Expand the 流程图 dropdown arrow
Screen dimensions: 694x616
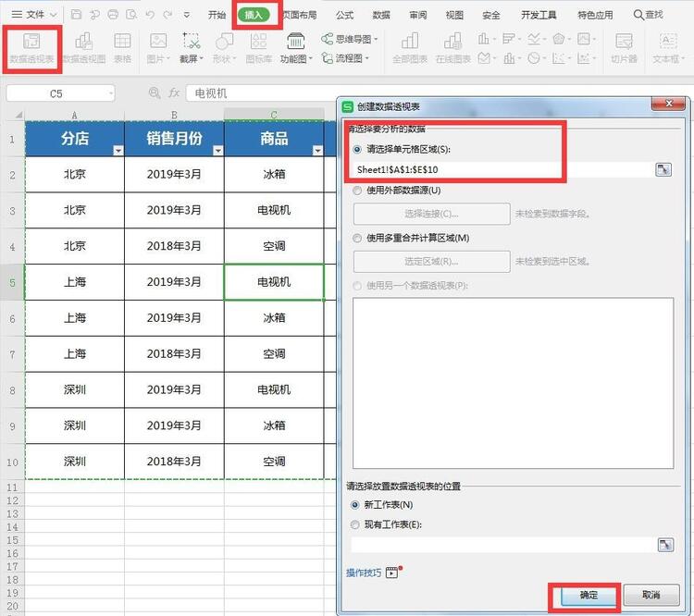pyautogui.click(x=367, y=58)
